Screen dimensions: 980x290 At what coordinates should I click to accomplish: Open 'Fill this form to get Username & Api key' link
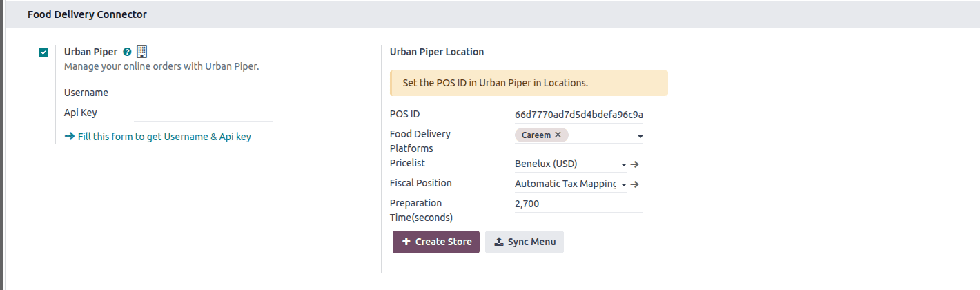157,137
